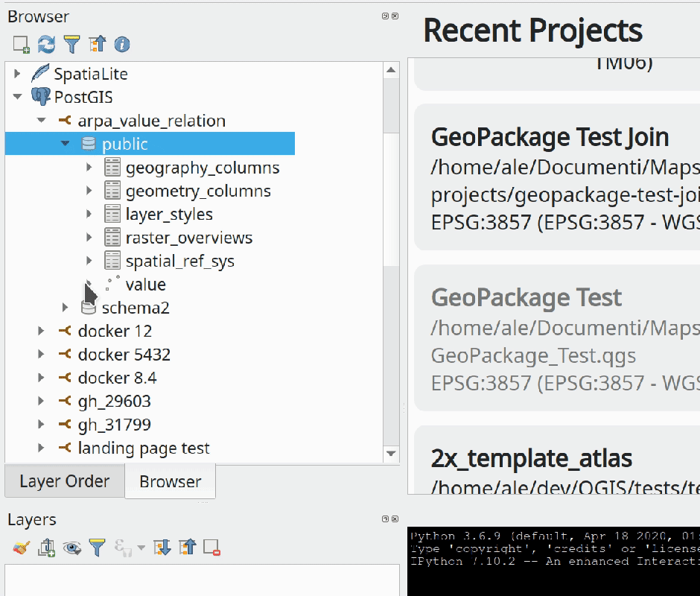
Task: Expand the schema2 schema node
Action: point(66,308)
